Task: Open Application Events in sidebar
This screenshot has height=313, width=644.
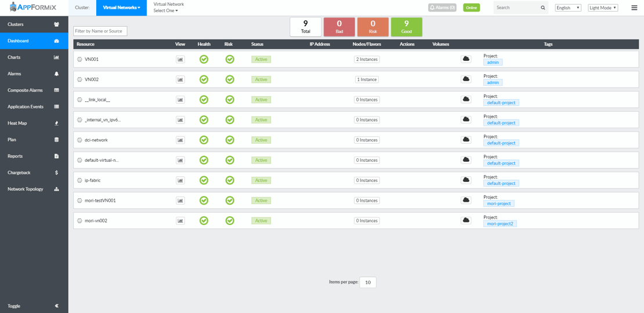Action: coord(34,107)
